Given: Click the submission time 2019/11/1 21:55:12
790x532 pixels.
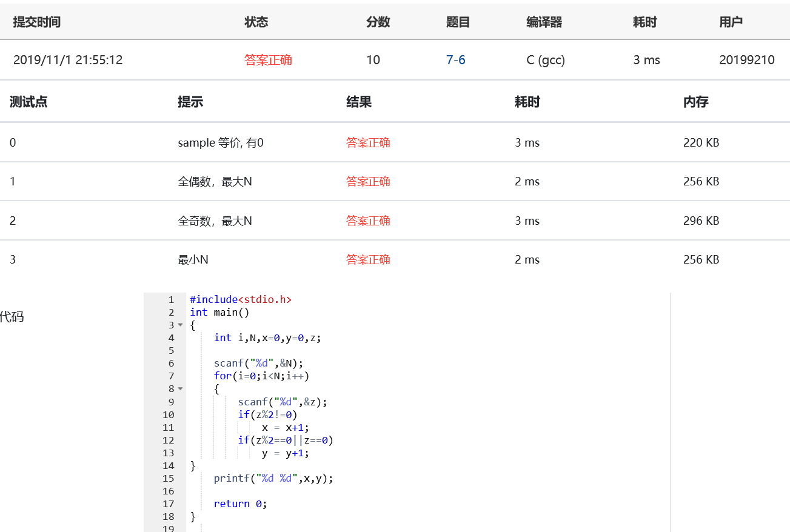Looking at the screenshot, I should (x=68, y=60).
